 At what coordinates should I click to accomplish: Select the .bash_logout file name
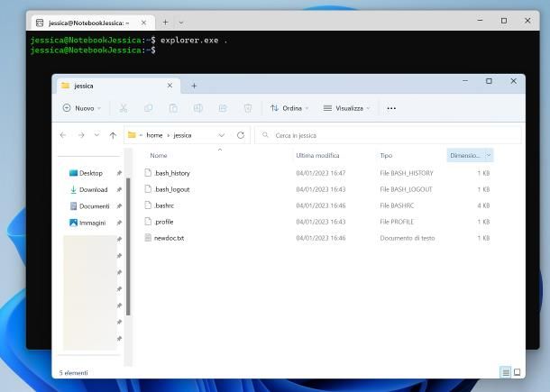coord(172,189)
